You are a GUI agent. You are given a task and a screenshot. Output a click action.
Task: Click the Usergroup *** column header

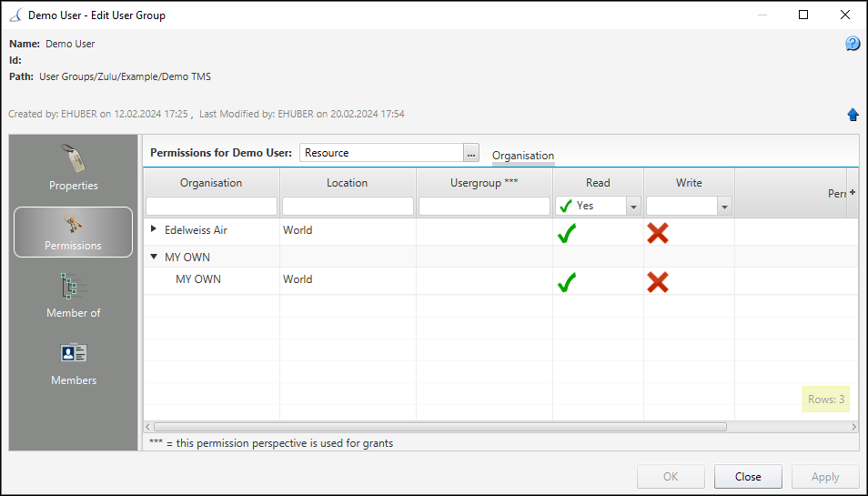[x=484, y=183]
